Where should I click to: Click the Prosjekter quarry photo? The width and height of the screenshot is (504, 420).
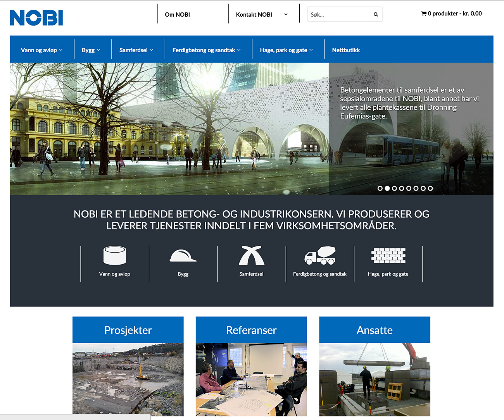click(x=128, y=380)
